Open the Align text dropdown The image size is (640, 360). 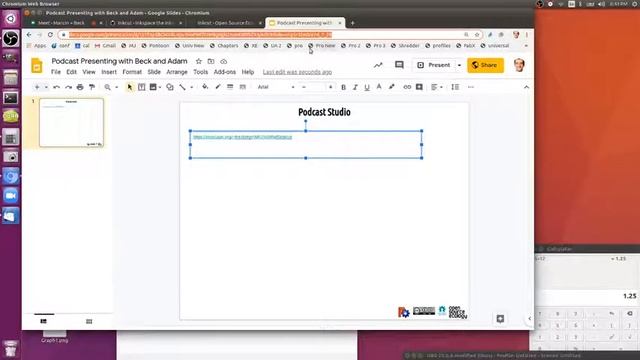(x=436, y=87)
